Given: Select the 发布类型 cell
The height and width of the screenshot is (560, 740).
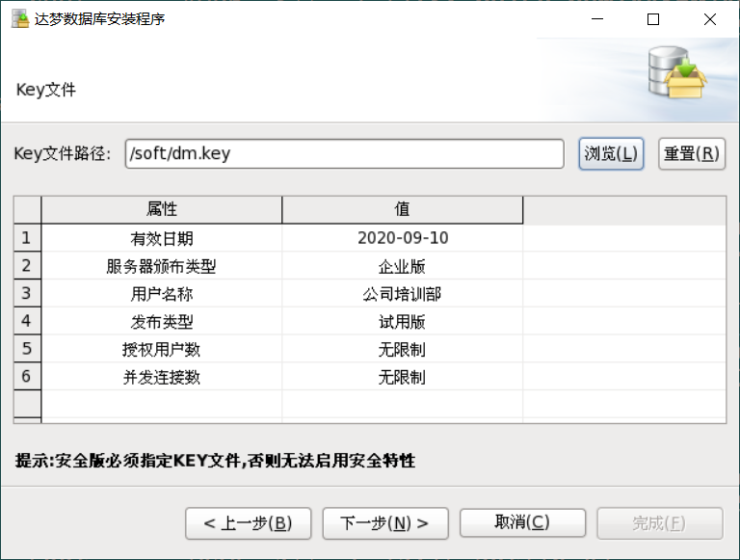Looking at the screenshot, I should [162, 321].
